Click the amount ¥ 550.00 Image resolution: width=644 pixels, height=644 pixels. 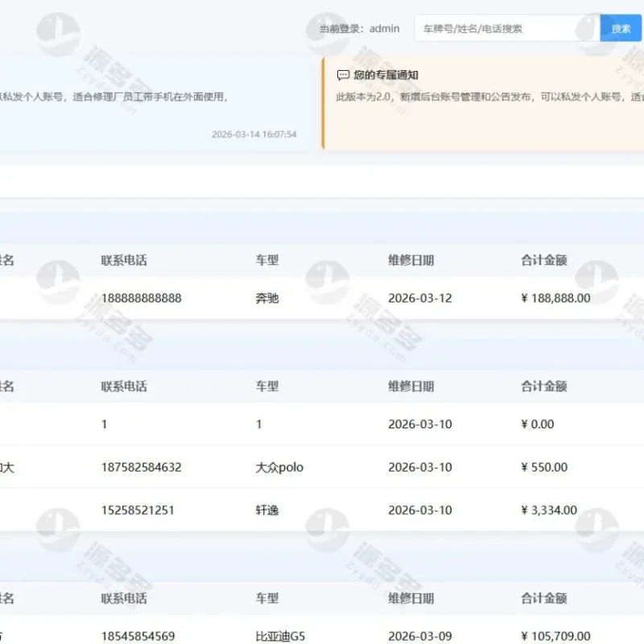pyautogui.click(x=544, y=468)
